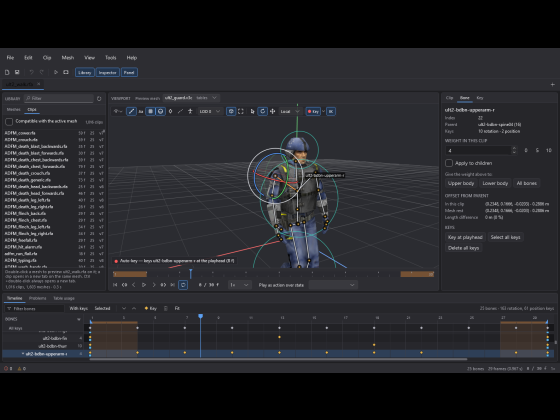Play the animation clip
560x420 pixels.
pos(144,285)
